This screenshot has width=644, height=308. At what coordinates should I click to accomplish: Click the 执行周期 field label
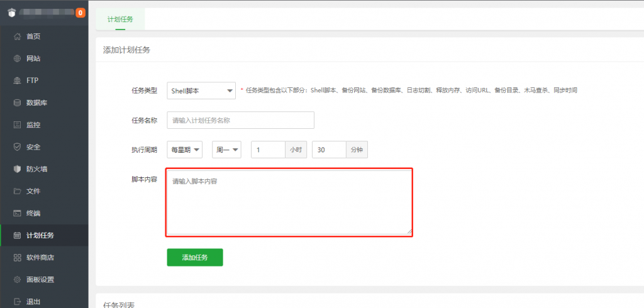tap(144, 150)
